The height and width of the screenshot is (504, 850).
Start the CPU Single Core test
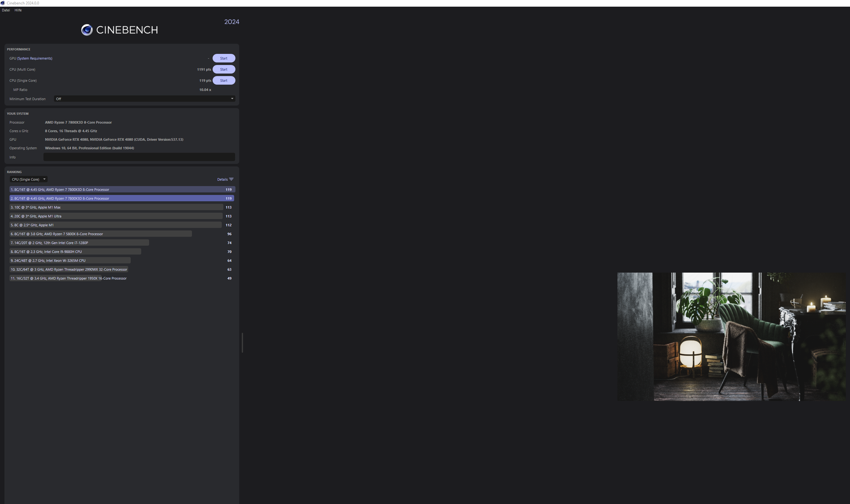pyautogui.click(x=224, y=81)
